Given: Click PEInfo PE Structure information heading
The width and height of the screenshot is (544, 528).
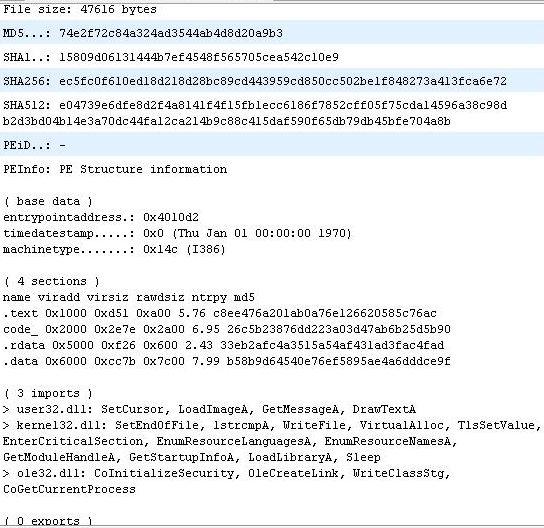Looking at the screenshot, I should 115,169.
